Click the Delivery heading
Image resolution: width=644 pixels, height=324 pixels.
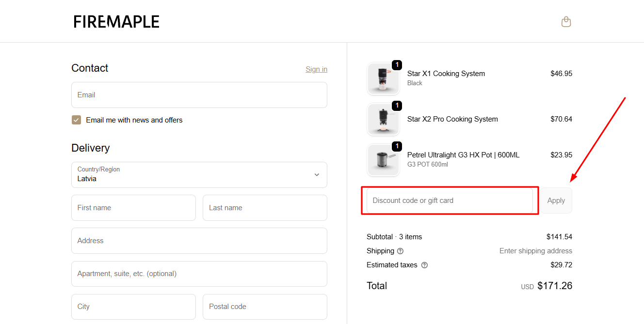[91, 148]
